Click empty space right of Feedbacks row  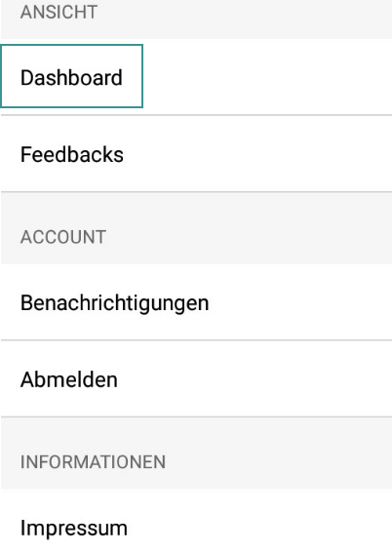pyautogui.click(x=256, y=154)
